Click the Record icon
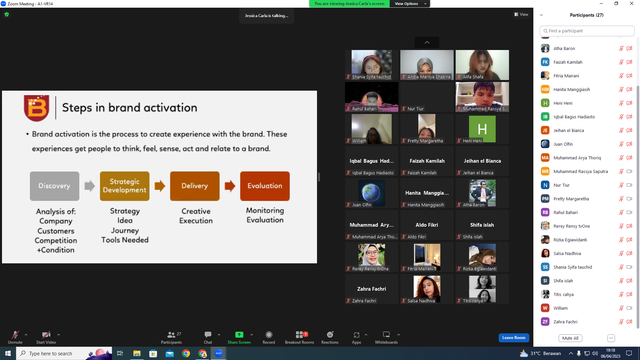Viewport: 640px width, 360px height. 269,335
